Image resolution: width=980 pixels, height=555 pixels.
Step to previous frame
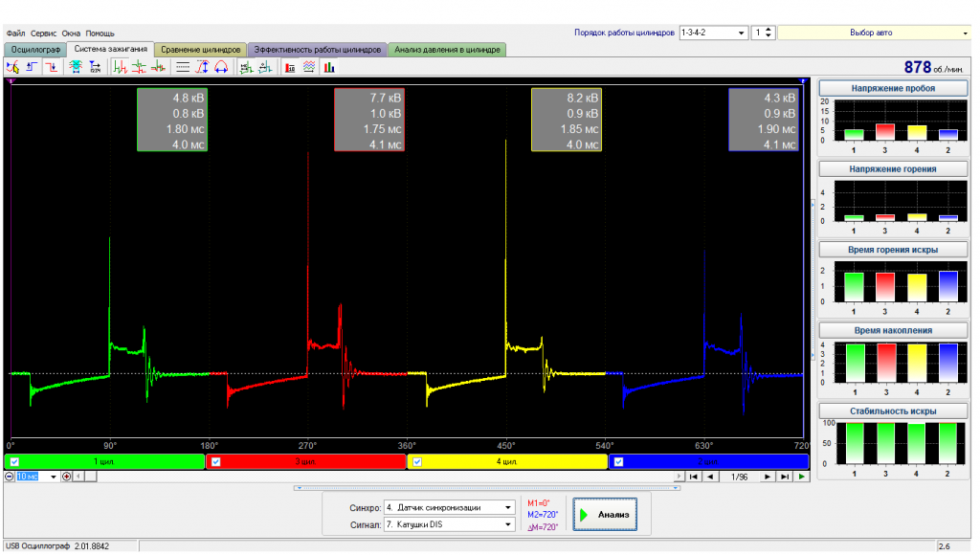(x=710, y=477)
